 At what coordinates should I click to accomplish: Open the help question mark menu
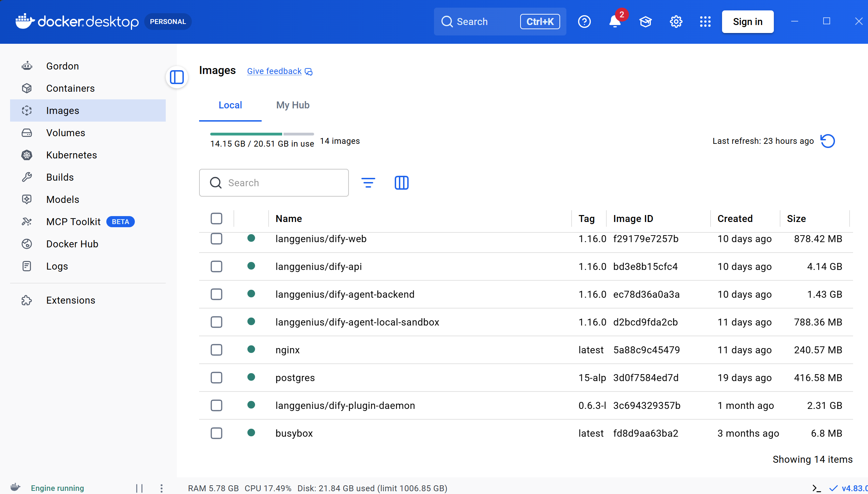584,22
